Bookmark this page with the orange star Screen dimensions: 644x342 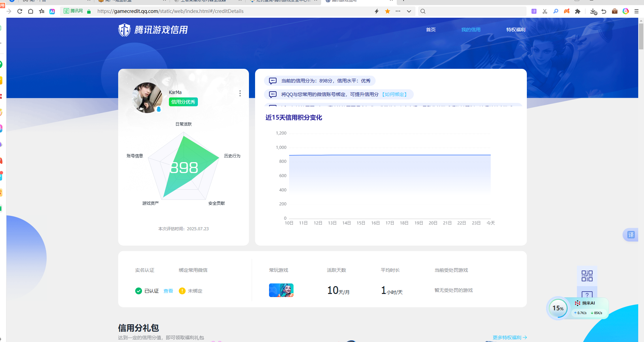point(388,11)
